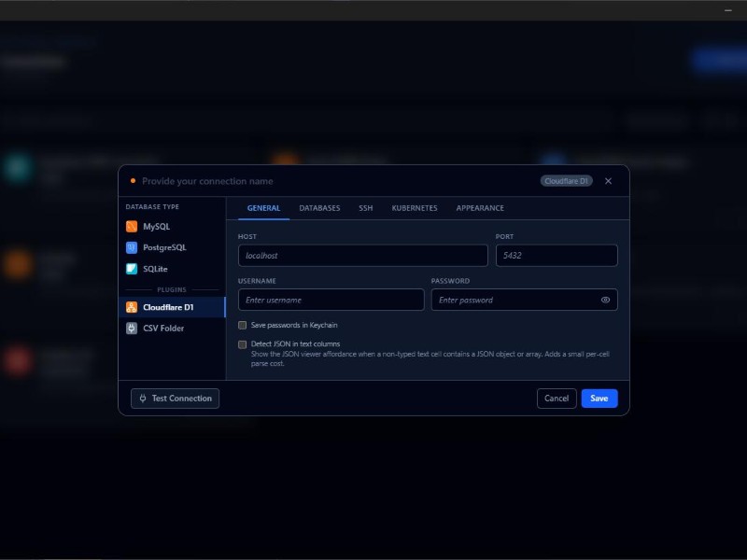This screenshot has width=747, height=560.
Task: Minimize the application window
Action: (728, 10)
